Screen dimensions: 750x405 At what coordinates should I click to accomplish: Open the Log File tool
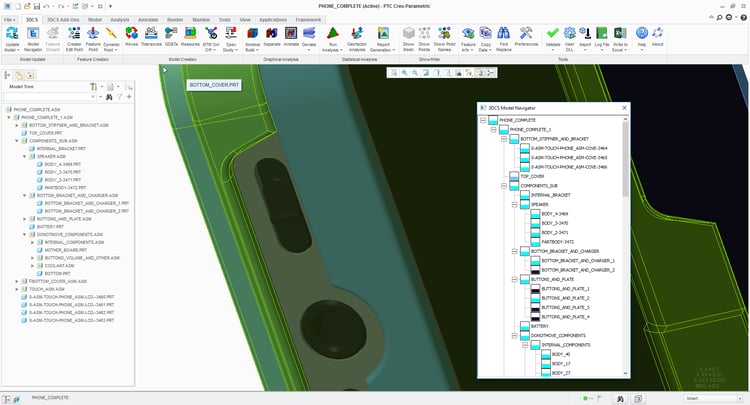point(602,37)
